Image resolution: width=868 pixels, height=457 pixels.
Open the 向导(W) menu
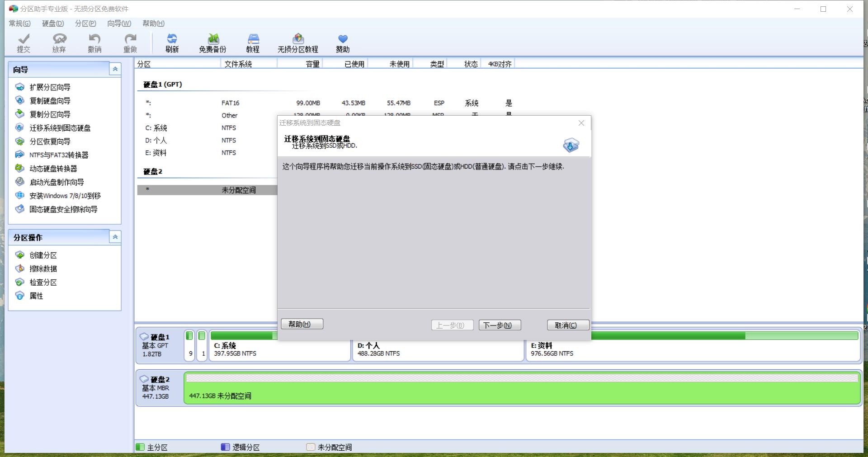pos(119,24)
